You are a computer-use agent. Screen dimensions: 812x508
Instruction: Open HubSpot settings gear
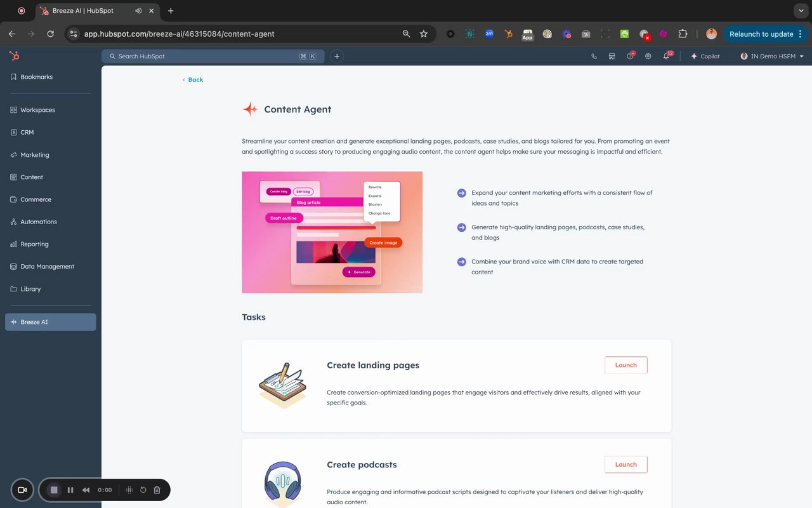[x=648, y=57]
